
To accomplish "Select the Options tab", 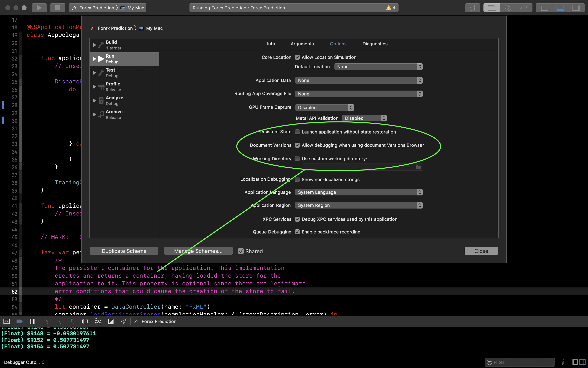I will (x=338, y=44).
